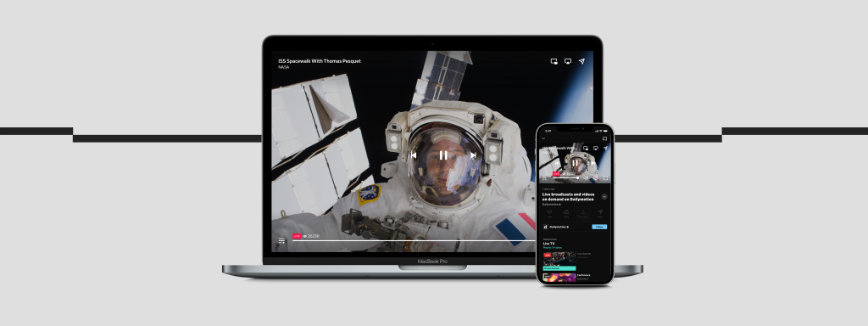Tap the cast icon on phone screen
868x326 pixels.
click(x=604, y=138)
